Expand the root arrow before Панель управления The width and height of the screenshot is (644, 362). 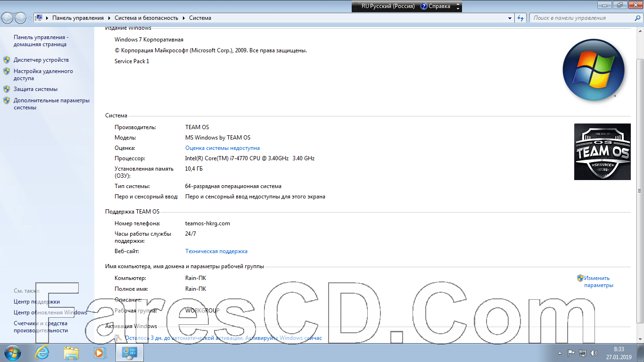point(47,18)
